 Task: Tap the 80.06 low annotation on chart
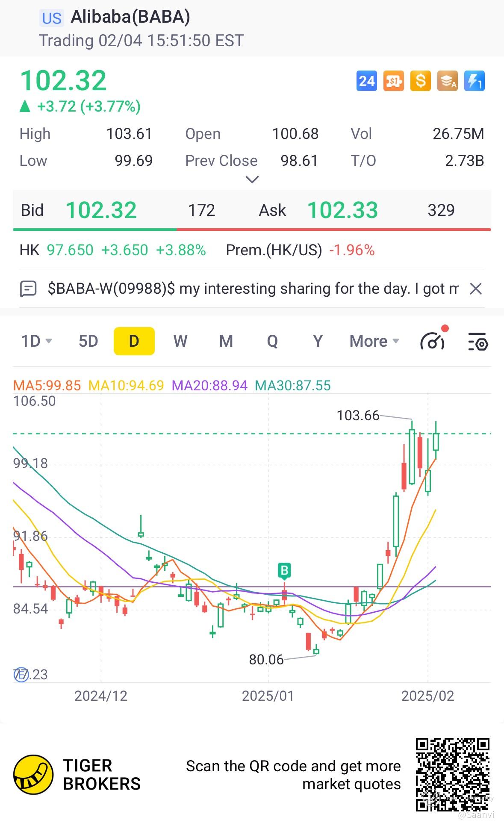pos(266,660)
